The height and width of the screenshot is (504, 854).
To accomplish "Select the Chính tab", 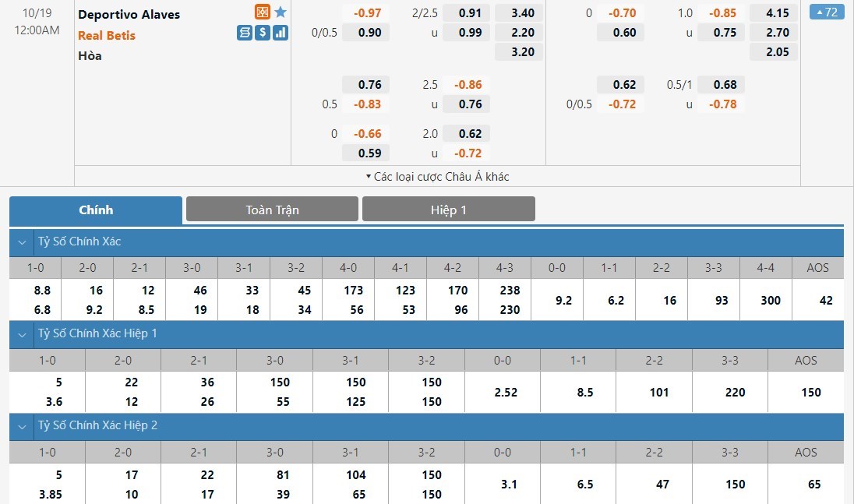I will pos(96,210).
